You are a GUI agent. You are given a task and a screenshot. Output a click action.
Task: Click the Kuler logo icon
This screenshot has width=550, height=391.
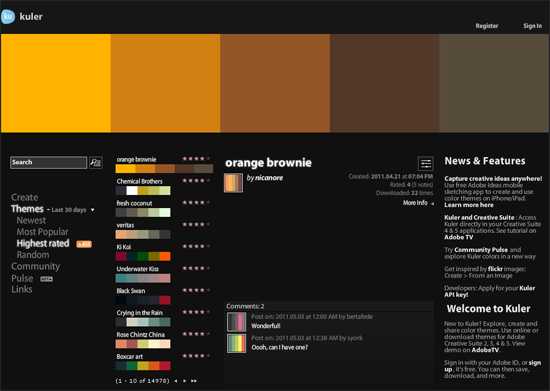coord(8,16)
